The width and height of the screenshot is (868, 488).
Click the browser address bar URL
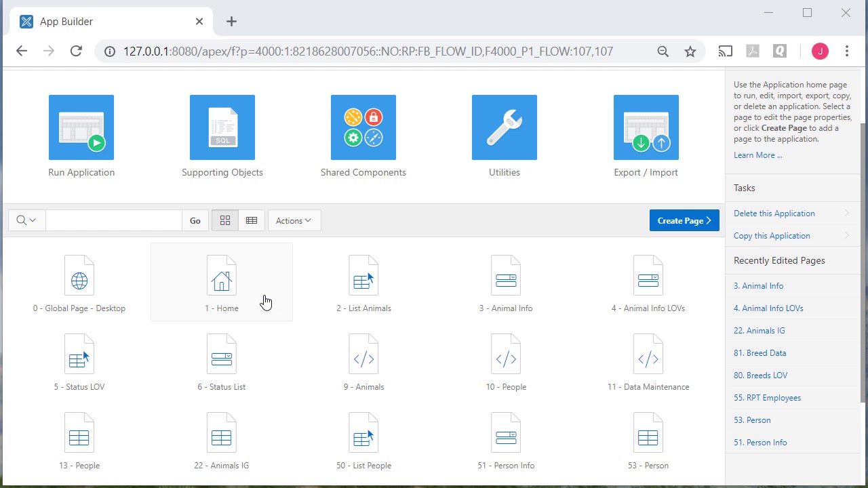(x=368, y=52)
